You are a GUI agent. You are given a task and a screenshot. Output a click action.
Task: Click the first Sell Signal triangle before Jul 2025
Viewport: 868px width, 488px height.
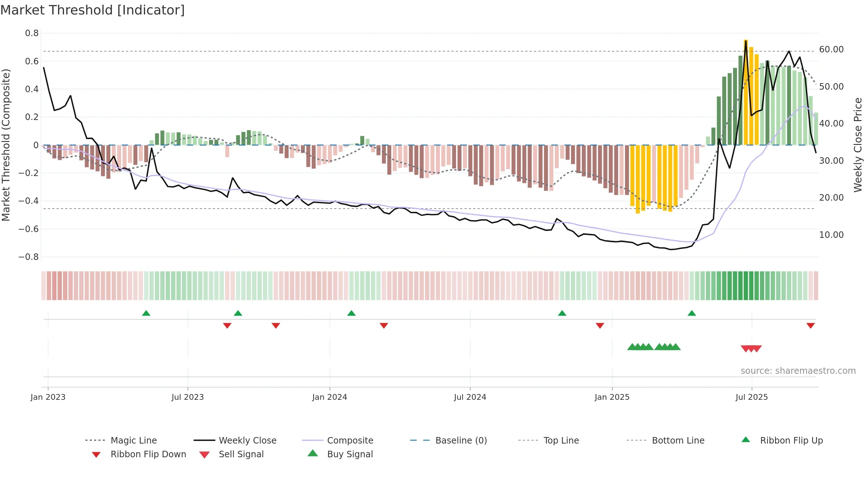(x=746, y=349)
